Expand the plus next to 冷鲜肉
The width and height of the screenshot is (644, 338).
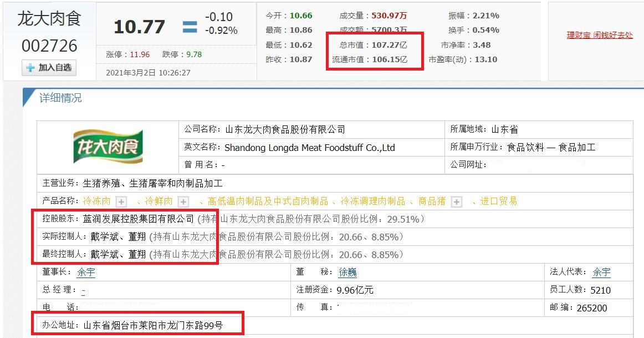pyautogui.click(x=183, y=201)
